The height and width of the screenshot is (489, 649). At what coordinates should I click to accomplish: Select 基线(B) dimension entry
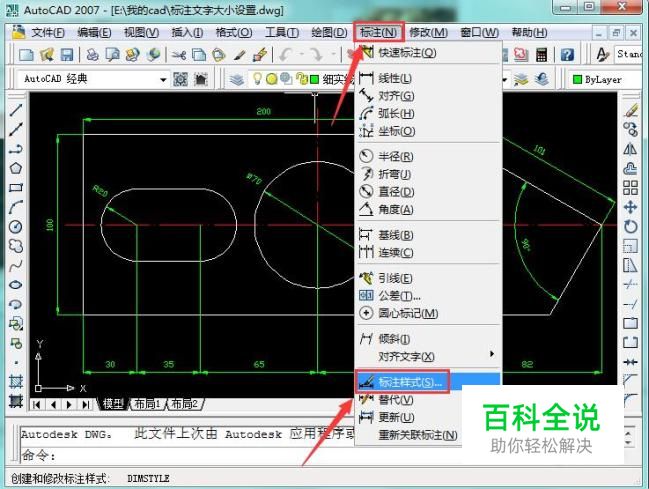(x=428, y=235)
